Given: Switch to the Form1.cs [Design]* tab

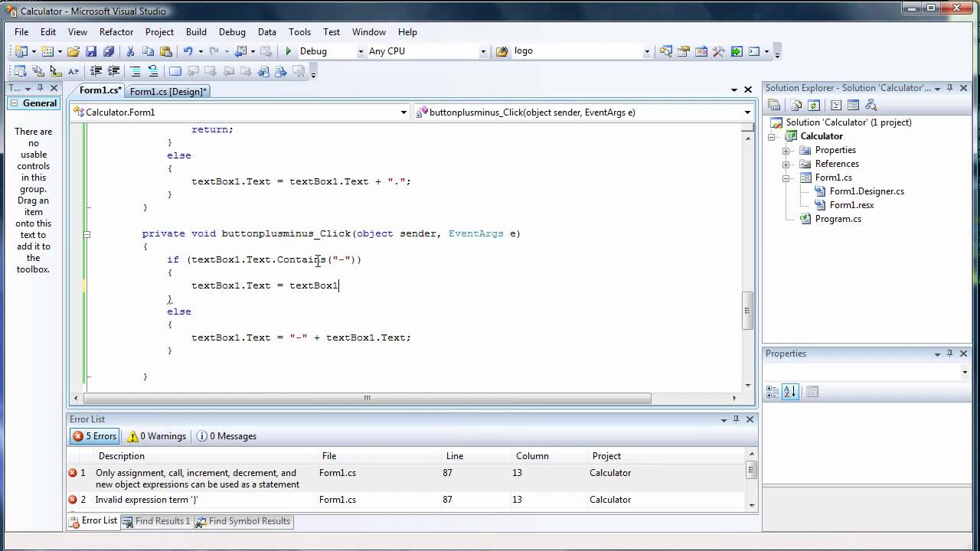Looking at the screenshot, I should click(168, 92).
